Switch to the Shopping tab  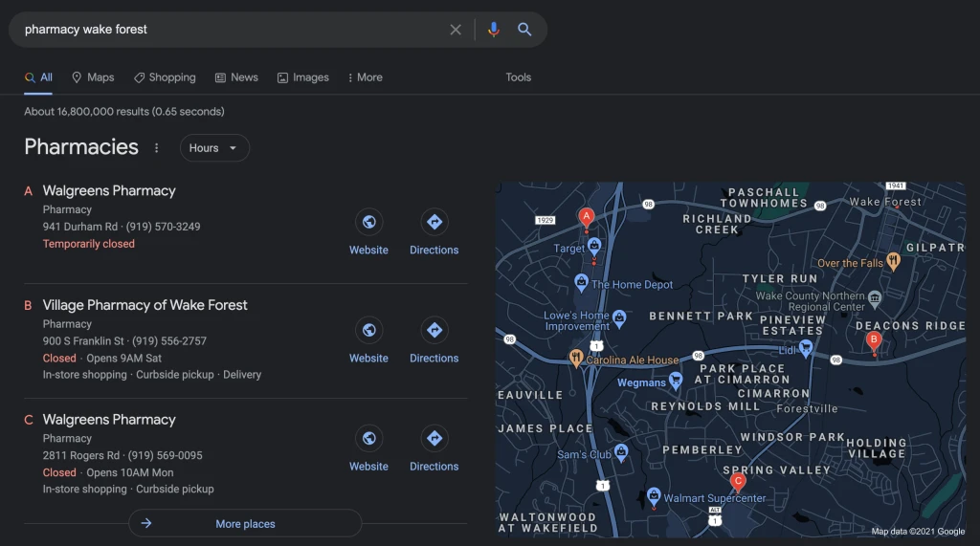coord(165,77)
